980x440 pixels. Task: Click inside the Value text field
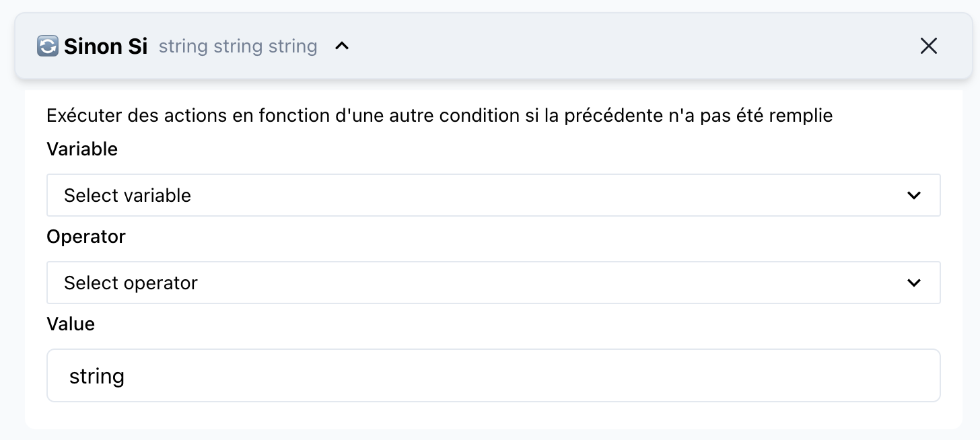pyautogui.click(x=493, y=375)
